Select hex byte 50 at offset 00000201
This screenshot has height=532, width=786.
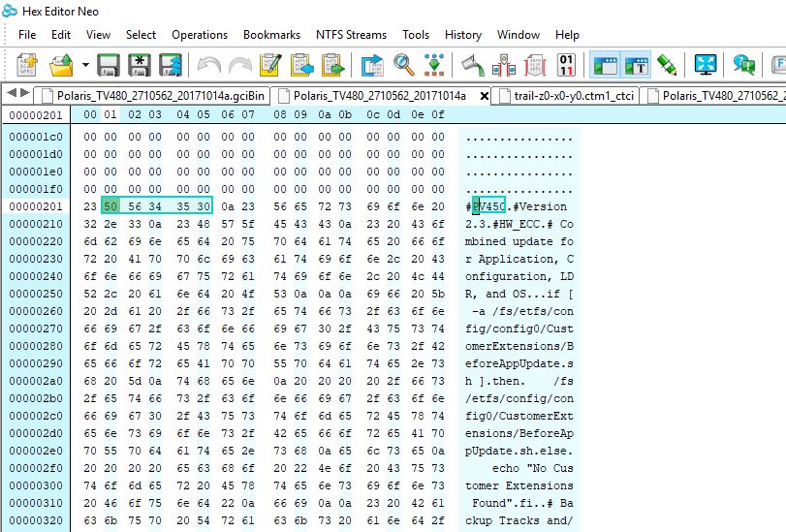click(x=110, y=206)
